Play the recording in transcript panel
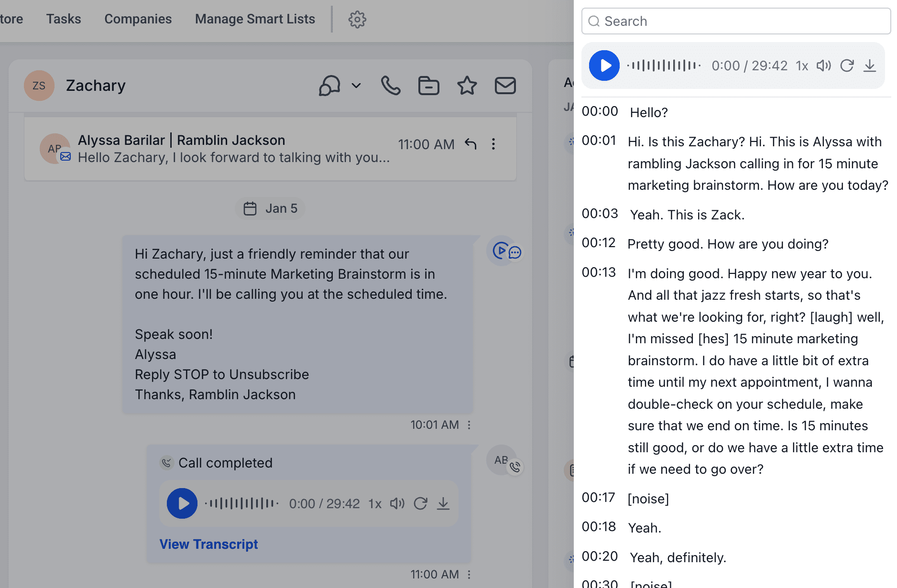Screen dimensions: 897x588 coord(604,65)
